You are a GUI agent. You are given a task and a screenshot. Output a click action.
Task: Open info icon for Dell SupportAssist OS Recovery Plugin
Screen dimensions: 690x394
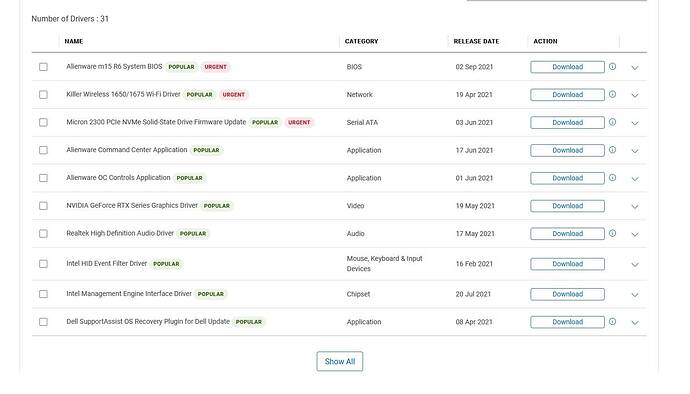click(x=612, y=321)
